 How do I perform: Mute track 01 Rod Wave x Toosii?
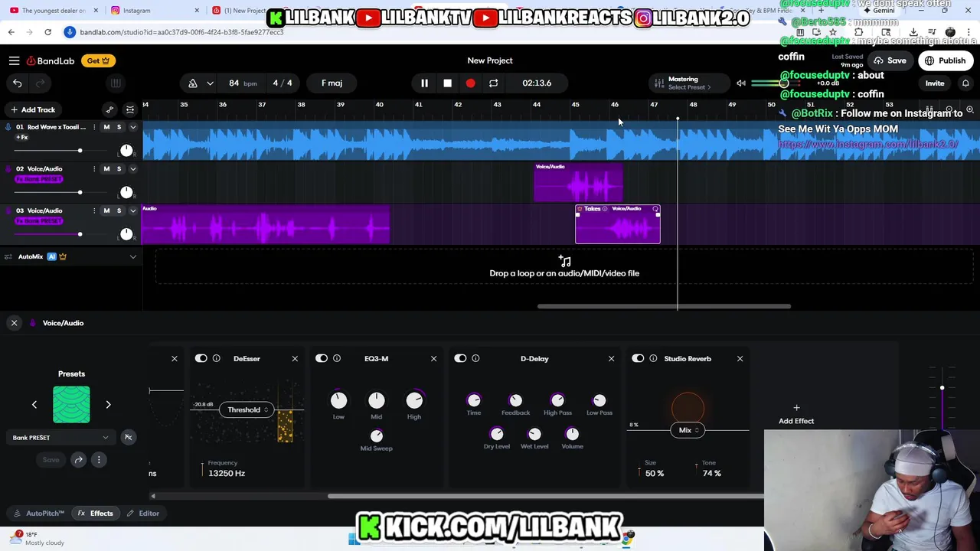point(106,127)
